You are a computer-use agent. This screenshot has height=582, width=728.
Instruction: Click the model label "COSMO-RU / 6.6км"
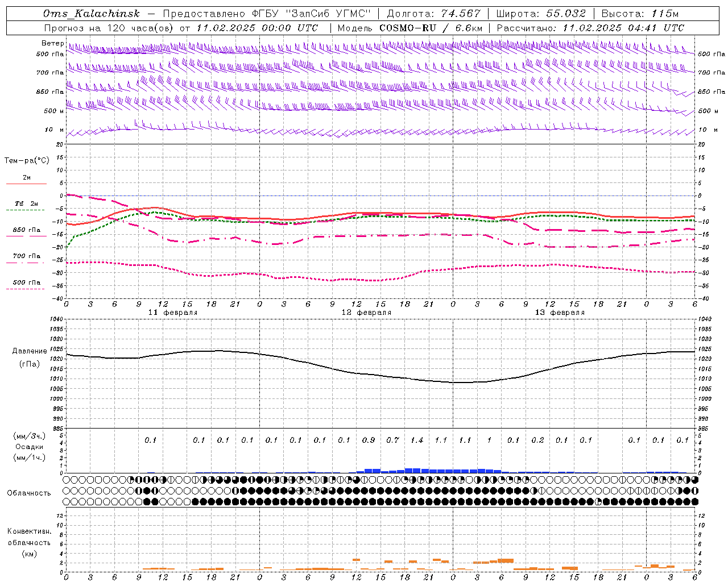431,28
